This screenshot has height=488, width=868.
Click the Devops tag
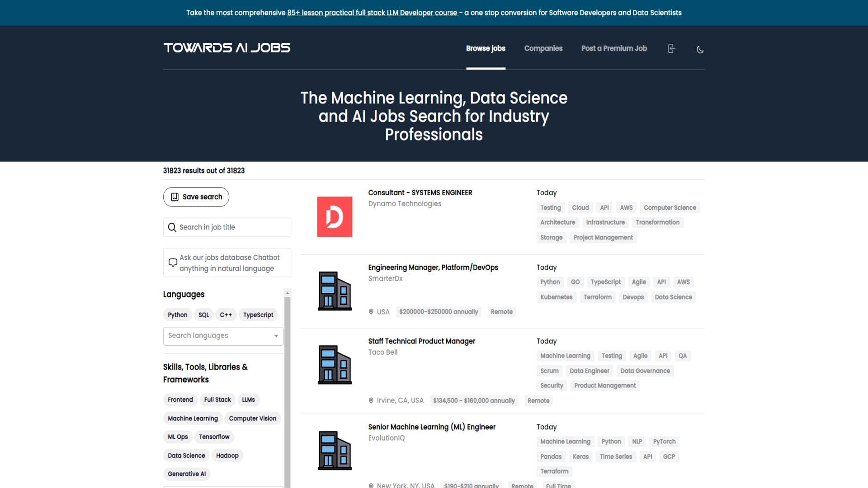[x=633, y=297]
